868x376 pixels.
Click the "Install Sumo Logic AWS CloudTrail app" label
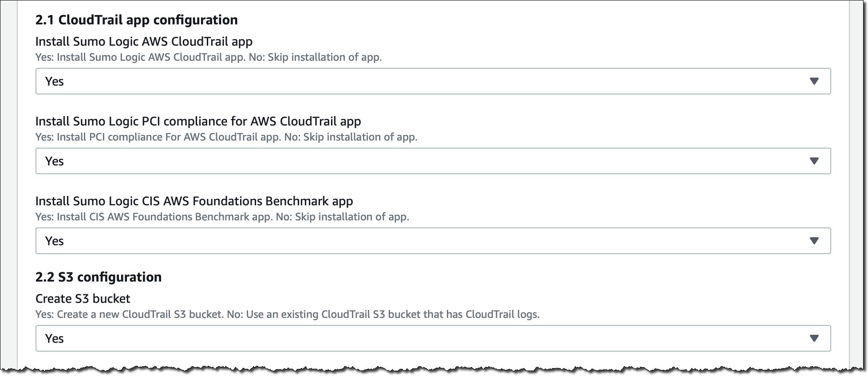tap(144, 42)
